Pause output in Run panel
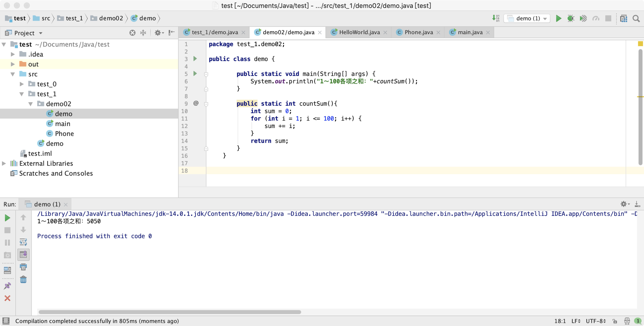Image resolution: width=644 pixels, height=326 pixels. (x=7, y=243)
